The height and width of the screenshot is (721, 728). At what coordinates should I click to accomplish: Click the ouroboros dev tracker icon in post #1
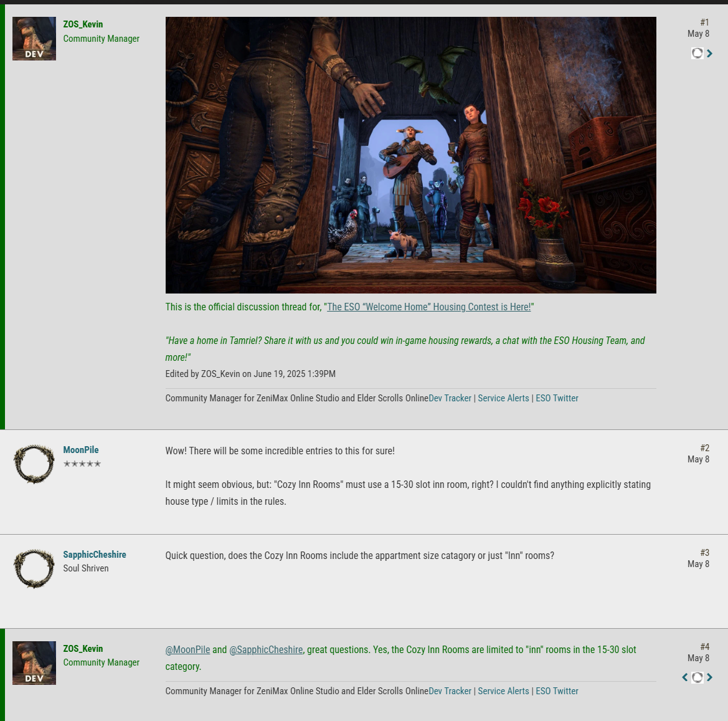pyautogui.click(x=697, y=54)
